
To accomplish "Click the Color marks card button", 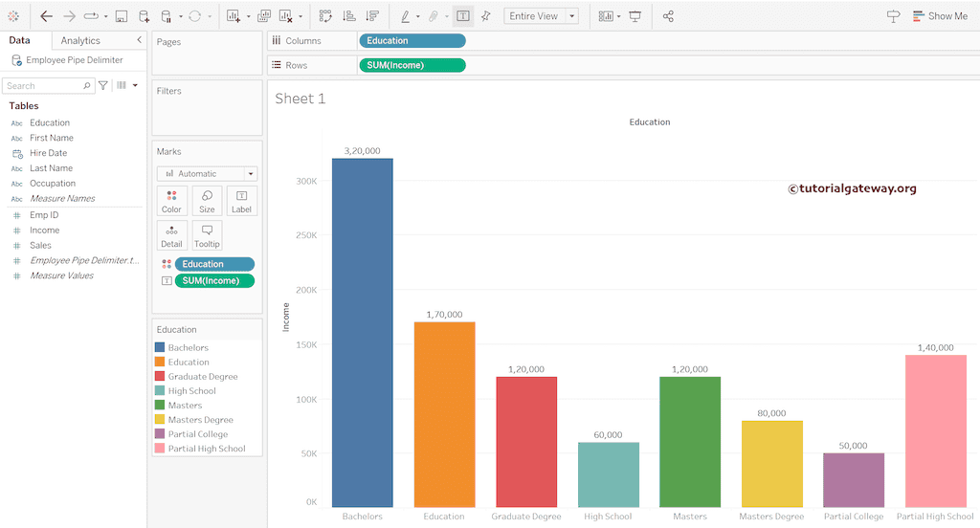I will 171,201.
